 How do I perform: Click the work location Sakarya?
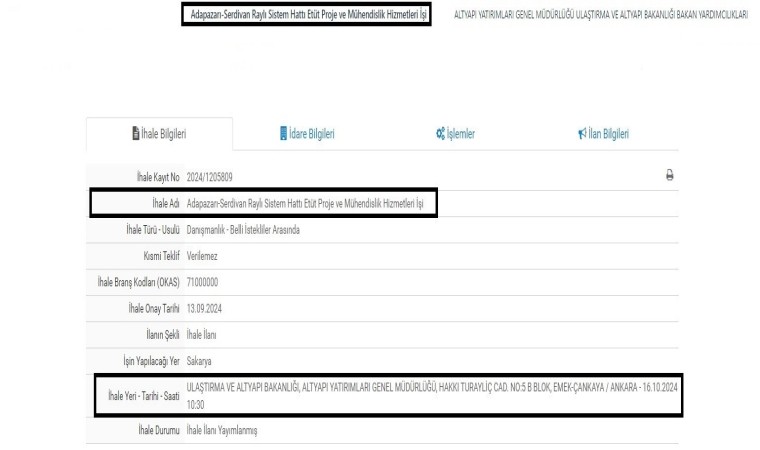tap(199, 360)
